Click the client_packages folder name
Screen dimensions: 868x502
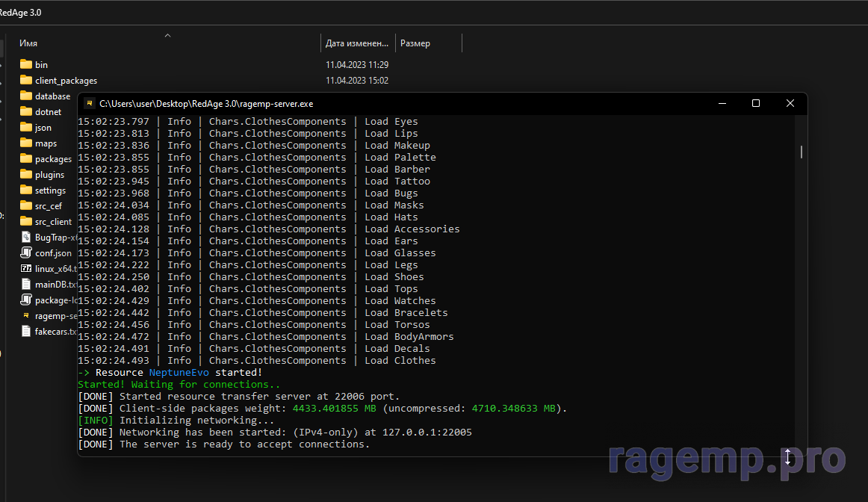pyautogui.click(x=66, y=81)
